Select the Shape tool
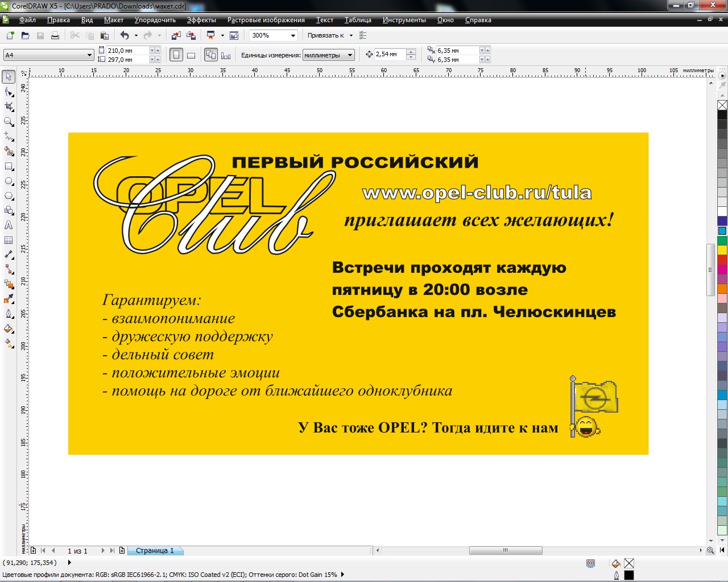This screenshot has width=728, height=582. click(9, 92)
